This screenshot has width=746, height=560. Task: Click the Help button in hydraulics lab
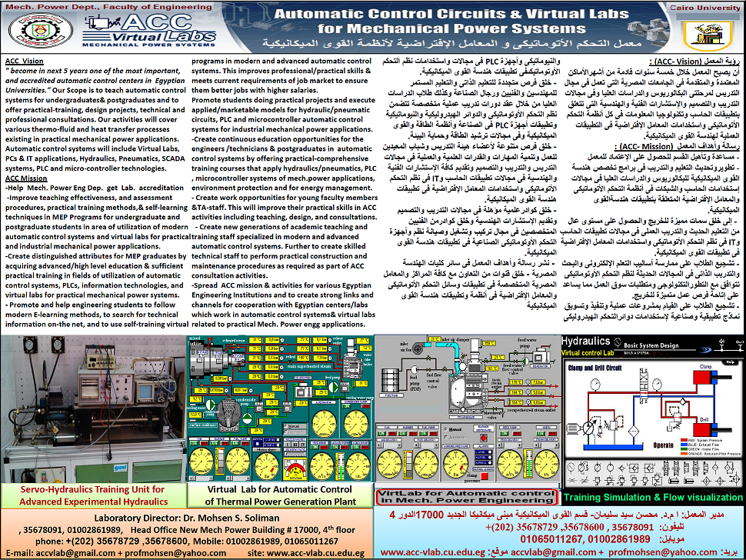[x=731, y=362]
